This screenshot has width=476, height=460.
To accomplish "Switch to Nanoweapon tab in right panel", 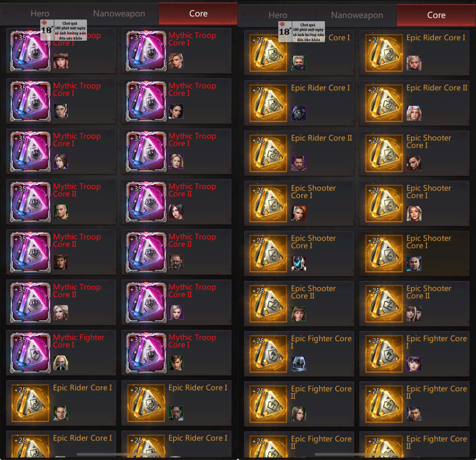I will 357,15.
